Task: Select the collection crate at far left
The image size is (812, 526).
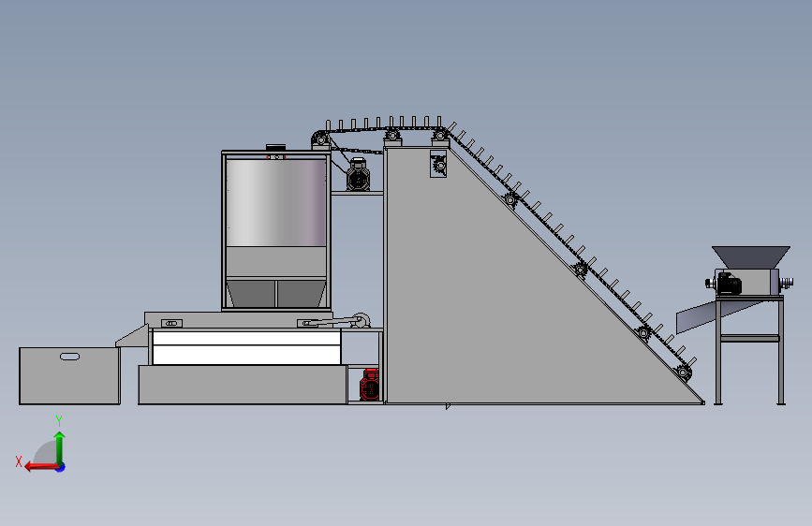Action: pyautogui.click(x=69, y=376)
